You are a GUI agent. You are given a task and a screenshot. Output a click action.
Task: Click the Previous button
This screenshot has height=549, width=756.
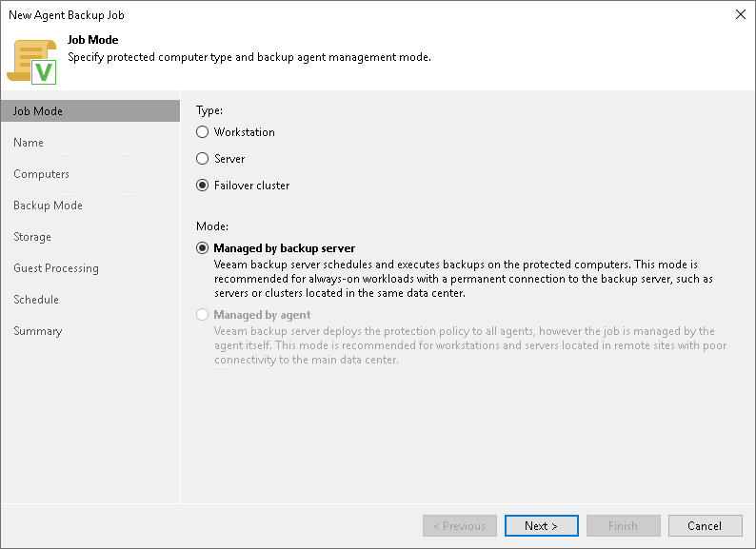click(460, 526)
